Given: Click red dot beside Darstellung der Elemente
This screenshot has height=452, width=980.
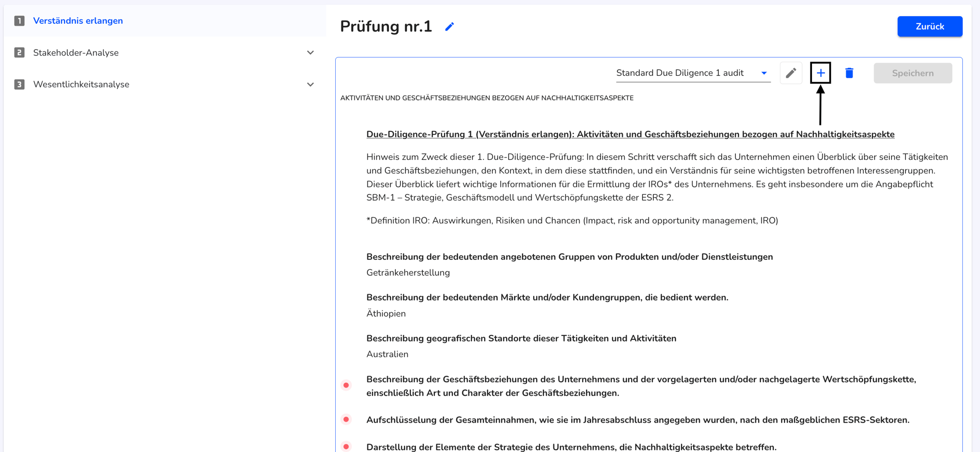Looking at the screenshot, I should coord(346,446).
